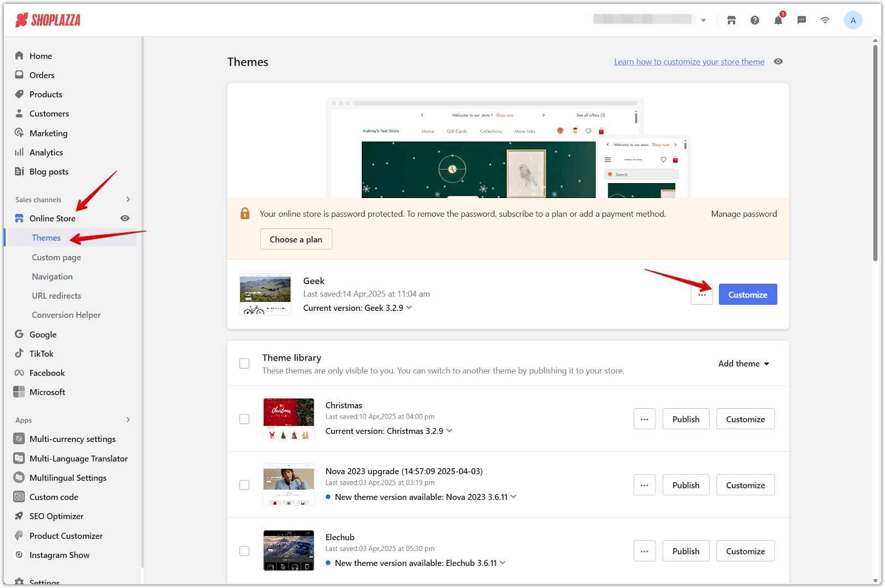Click the Multi-Language Translator icon
Viewport: 885px width, 588px height.
[x=19, y=458]
